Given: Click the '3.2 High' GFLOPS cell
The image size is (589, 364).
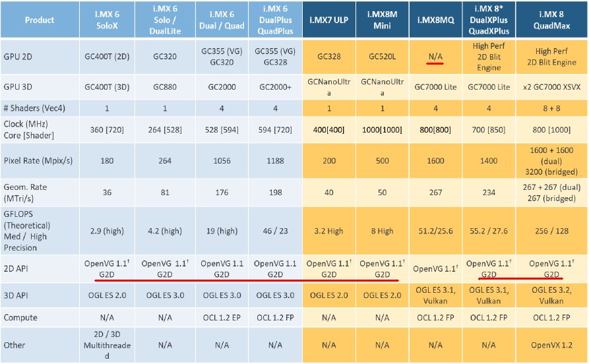Looking at the screenshot, I should tap(329, 231).
